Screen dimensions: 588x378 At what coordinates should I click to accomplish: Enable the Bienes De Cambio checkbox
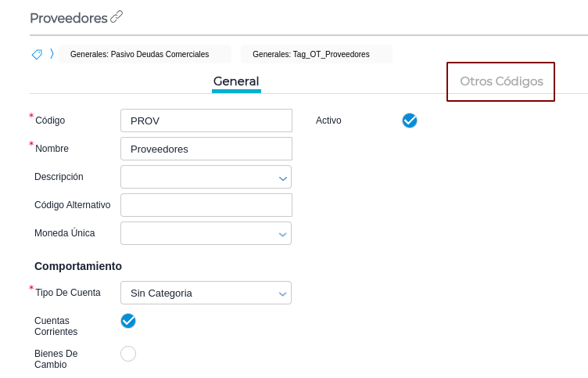pyautogui.click(x=128, y=354)
